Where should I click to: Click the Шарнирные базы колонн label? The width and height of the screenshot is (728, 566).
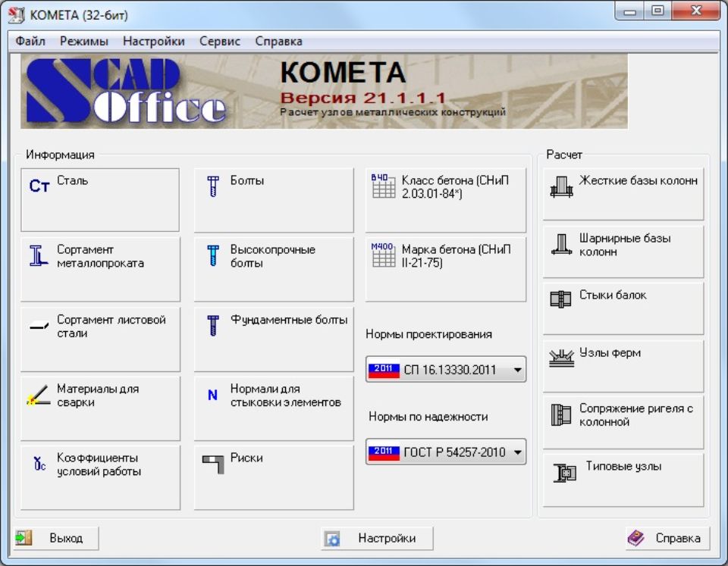(x=624, y=245)
